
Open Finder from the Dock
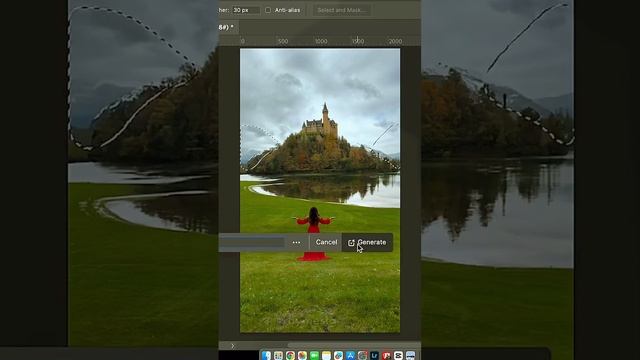click(266, 356)
